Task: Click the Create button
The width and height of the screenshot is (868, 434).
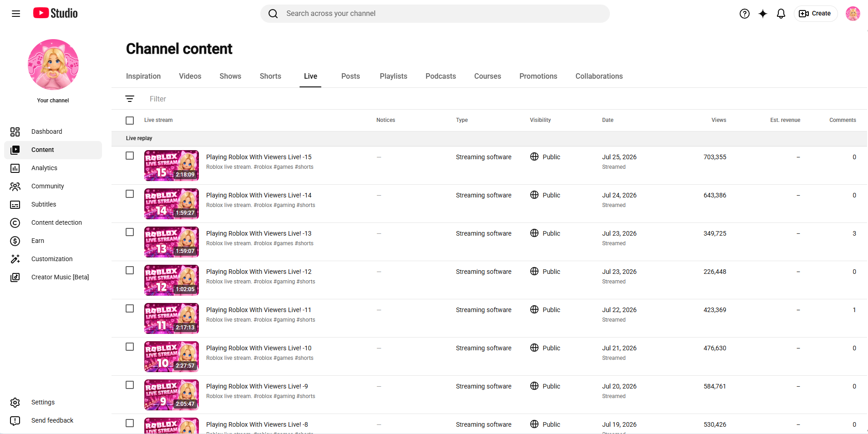Action: point(816,14)
